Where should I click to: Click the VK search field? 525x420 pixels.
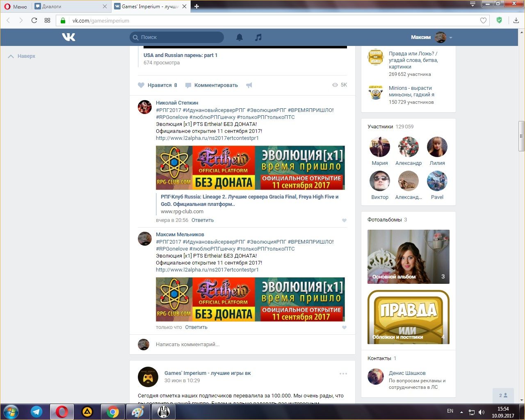tap(177, 37)
